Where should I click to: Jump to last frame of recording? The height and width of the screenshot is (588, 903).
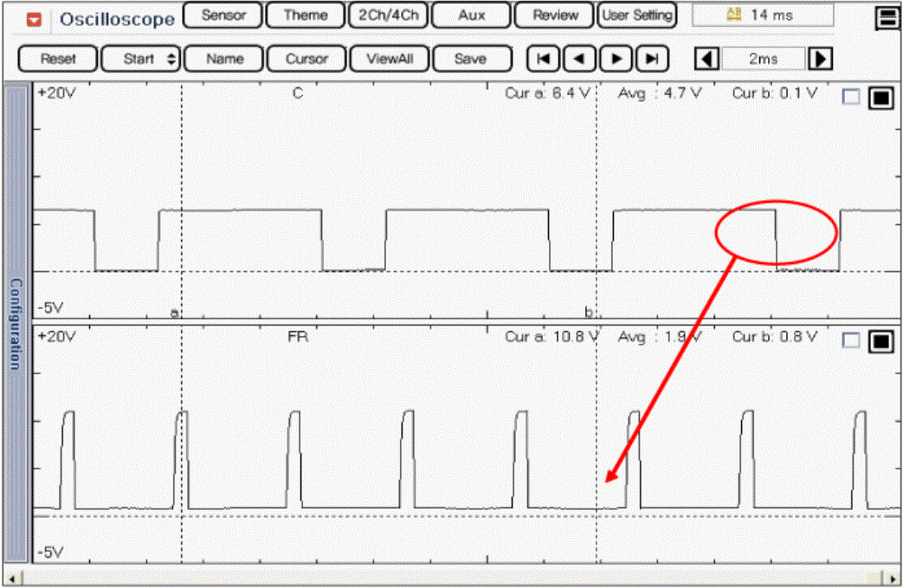(652, 59)
